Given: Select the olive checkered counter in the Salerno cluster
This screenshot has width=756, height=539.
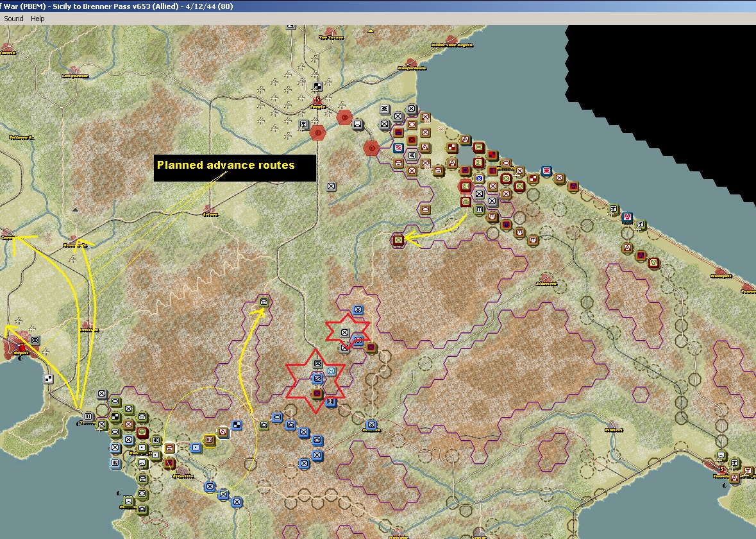Looking at the screenshot, I should (115, 416).
